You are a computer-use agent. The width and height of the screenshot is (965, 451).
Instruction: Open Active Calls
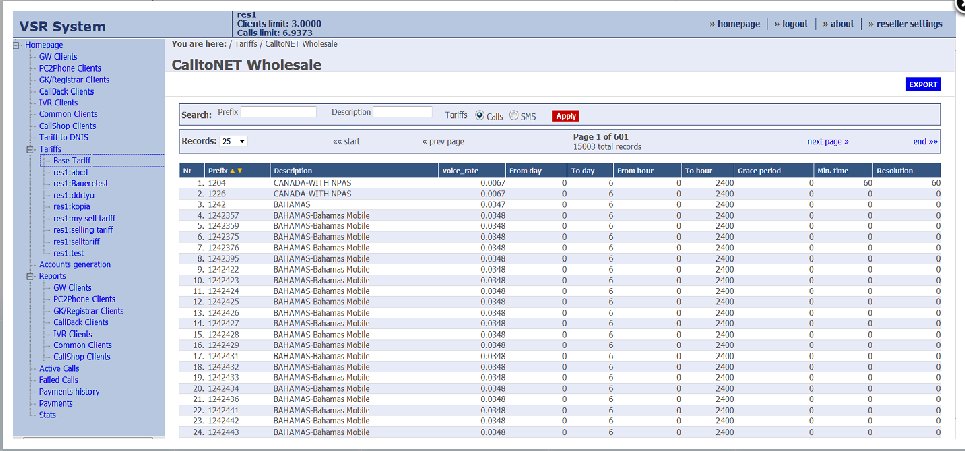pos(58,369)
